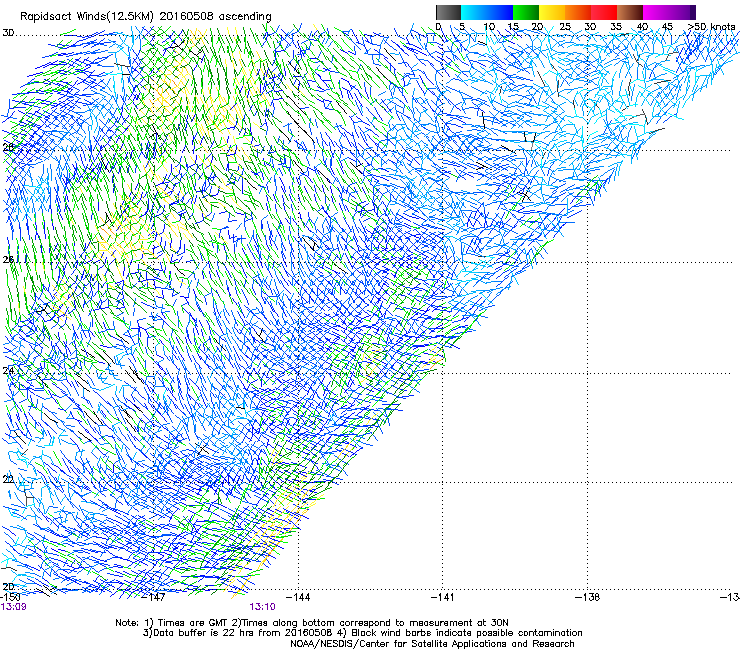Click the brown 35-40 knots legend segment

[x=630, y=12]
